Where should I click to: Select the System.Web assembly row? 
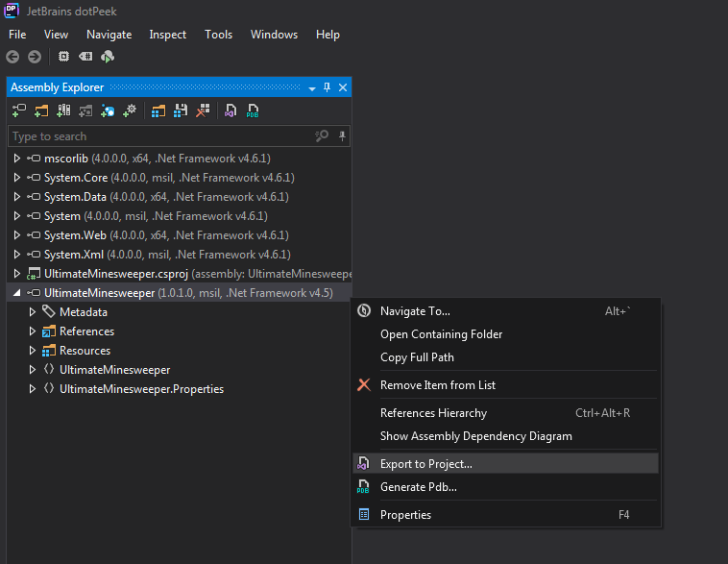click(180, 235)
